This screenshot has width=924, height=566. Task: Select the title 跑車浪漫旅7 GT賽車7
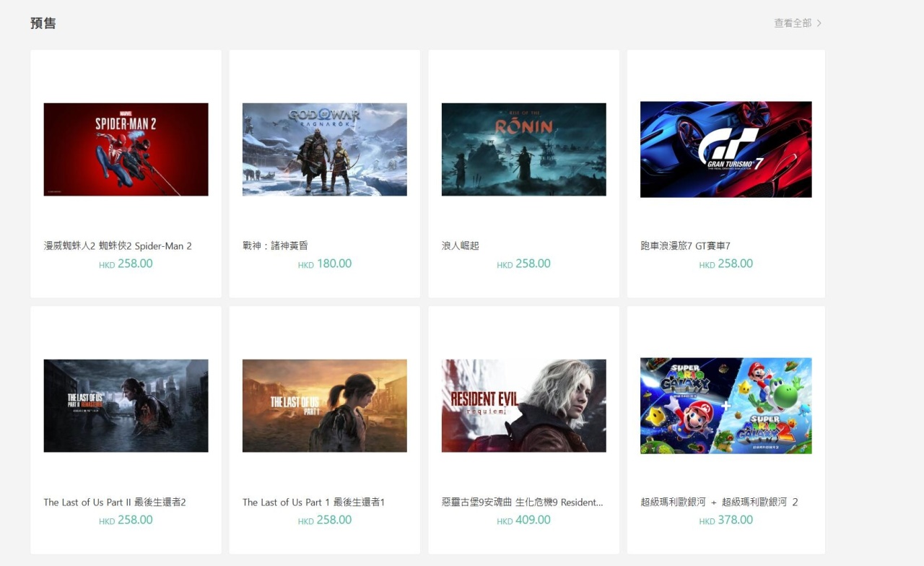click(685, 246)
